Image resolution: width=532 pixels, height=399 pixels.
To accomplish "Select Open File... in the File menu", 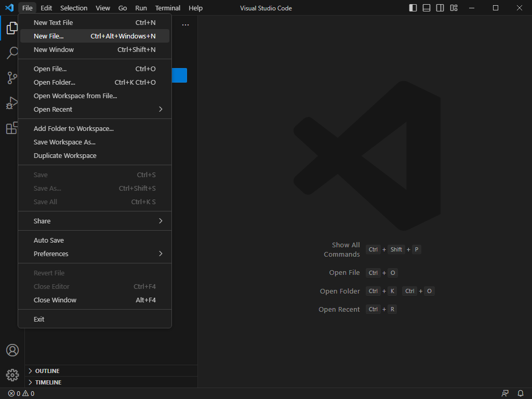I will (x=95, y=69).
